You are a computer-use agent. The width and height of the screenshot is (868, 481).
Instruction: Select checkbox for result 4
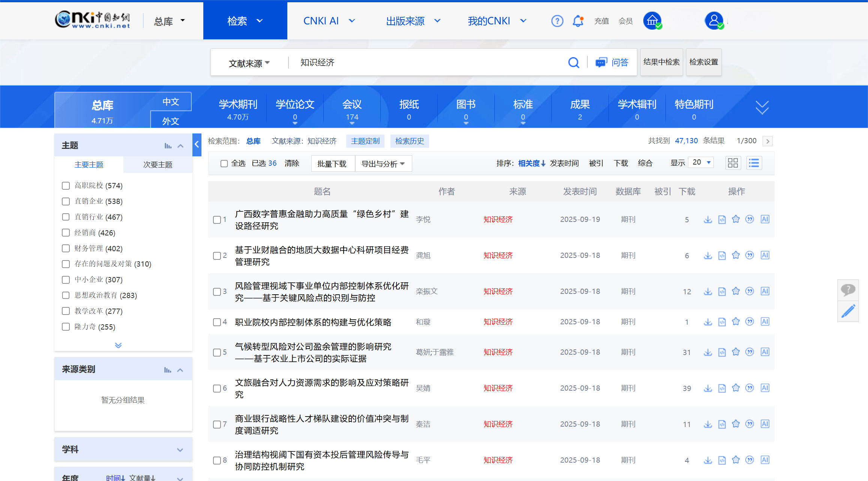click(217, 322)
